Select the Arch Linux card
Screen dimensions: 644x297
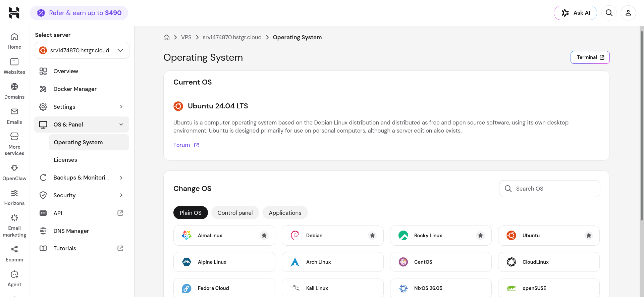[333, 262]
